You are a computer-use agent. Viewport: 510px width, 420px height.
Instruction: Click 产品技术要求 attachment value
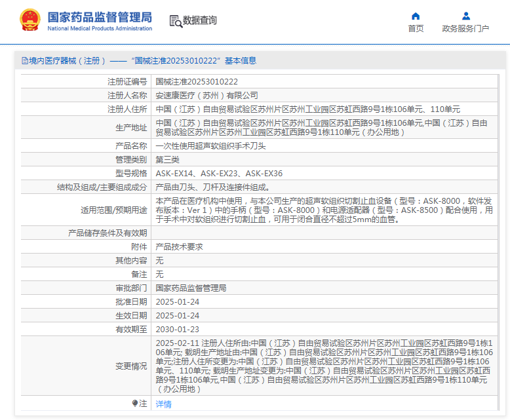(179, 247)
